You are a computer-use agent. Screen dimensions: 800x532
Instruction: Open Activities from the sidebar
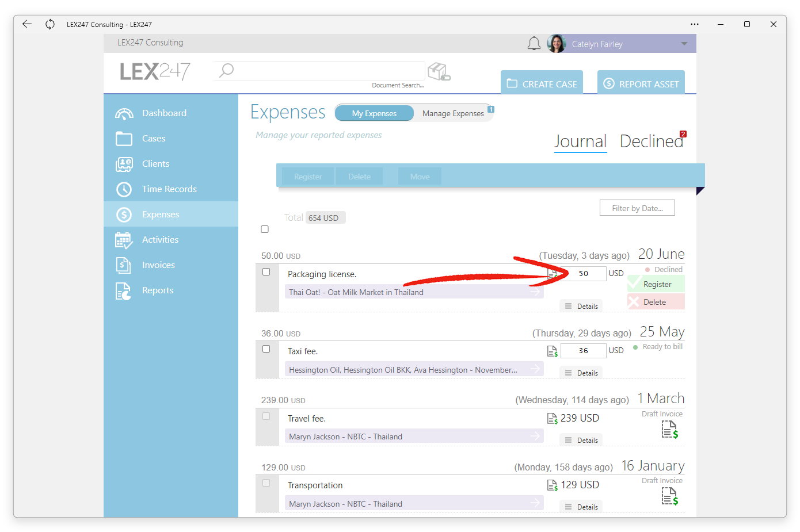(x=171, y=240)
